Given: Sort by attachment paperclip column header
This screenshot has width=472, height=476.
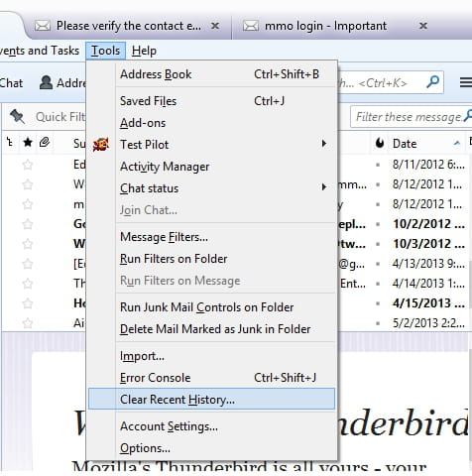Looking at the screenshot, I should 45,143.
